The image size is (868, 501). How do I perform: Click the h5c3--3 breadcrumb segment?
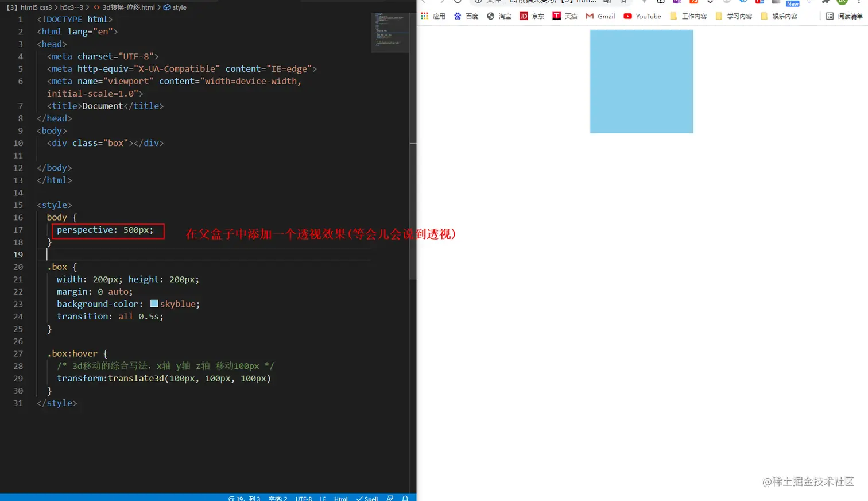click(x=72, y=7)
